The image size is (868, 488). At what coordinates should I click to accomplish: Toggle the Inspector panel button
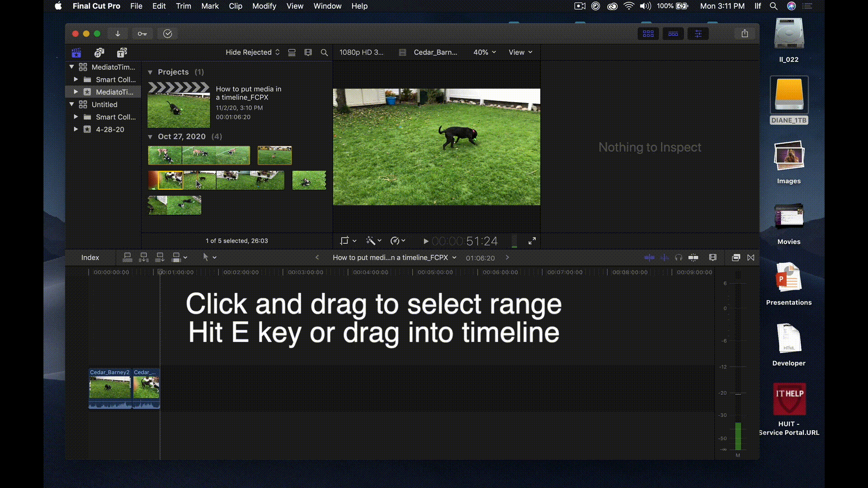point(698,33)
